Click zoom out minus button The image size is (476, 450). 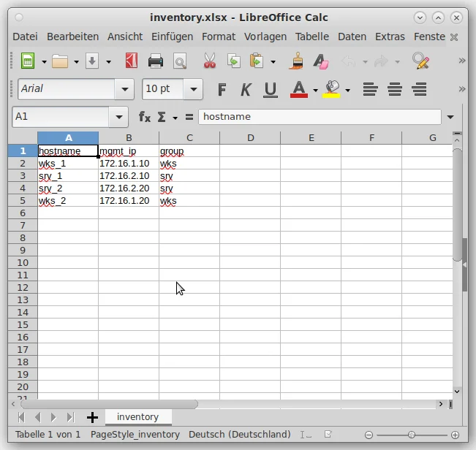point(369,435)
